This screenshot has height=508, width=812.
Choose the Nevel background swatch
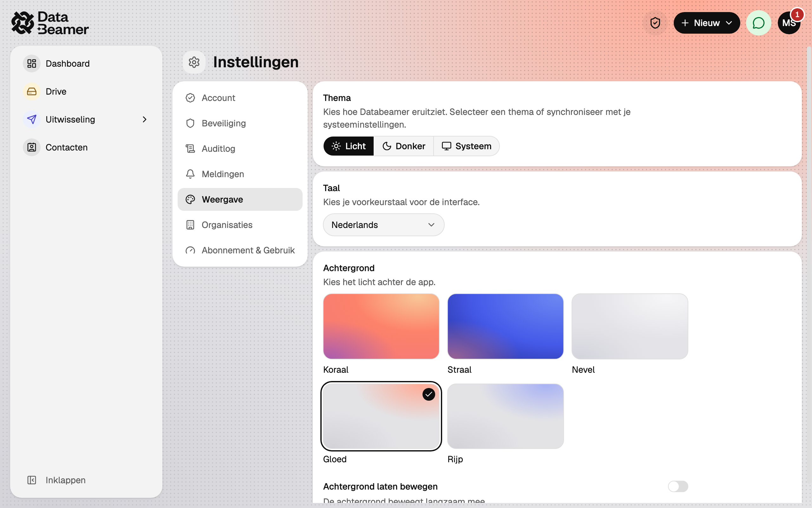[630, 326]
